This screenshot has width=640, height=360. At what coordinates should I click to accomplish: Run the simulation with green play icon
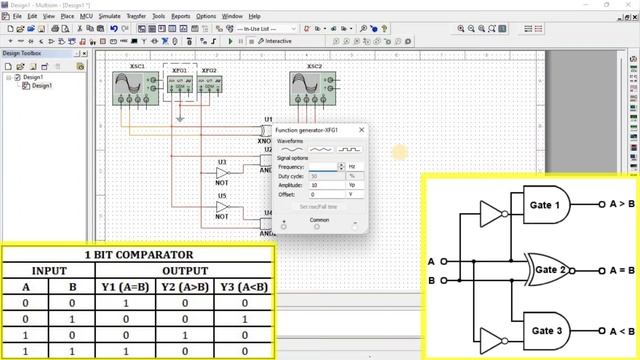coord(230,41)
